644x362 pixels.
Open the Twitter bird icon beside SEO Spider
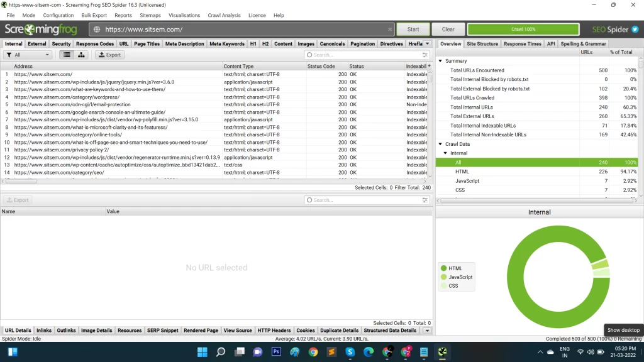635,30
